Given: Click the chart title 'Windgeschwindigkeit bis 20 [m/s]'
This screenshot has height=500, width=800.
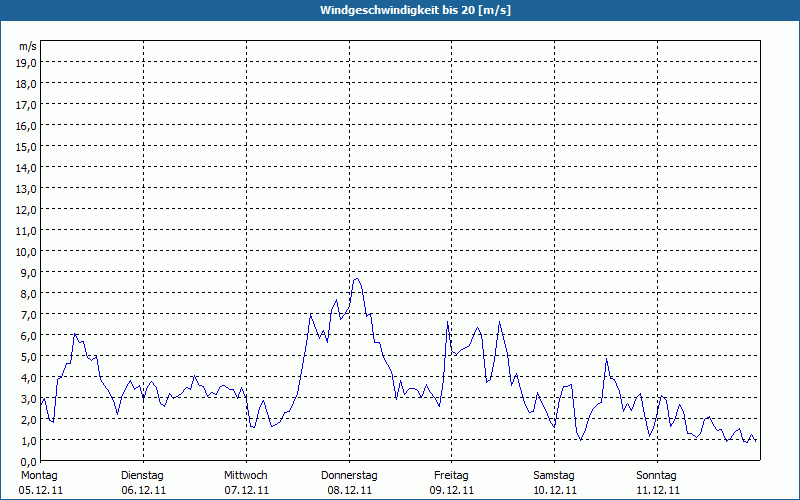Looking at the screenshot, I should pyautogui.click(x=415, y=10).
